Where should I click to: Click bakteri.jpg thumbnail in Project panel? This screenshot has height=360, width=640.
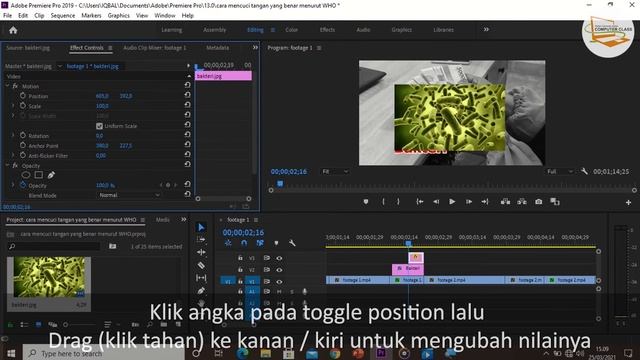coord(49,277)
